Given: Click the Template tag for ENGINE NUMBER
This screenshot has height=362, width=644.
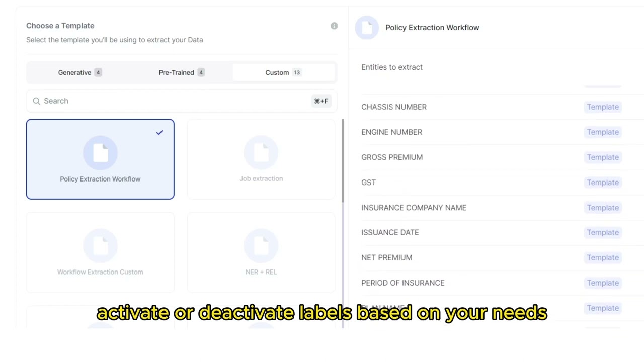Looking at the screenshot, I should click(603, 132).
